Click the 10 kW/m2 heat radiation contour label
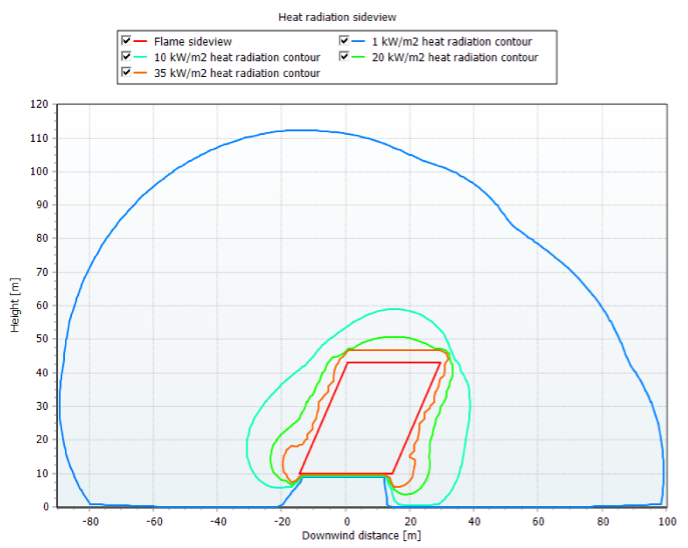Viewport: 688px width, 548px height. (237, 57)
